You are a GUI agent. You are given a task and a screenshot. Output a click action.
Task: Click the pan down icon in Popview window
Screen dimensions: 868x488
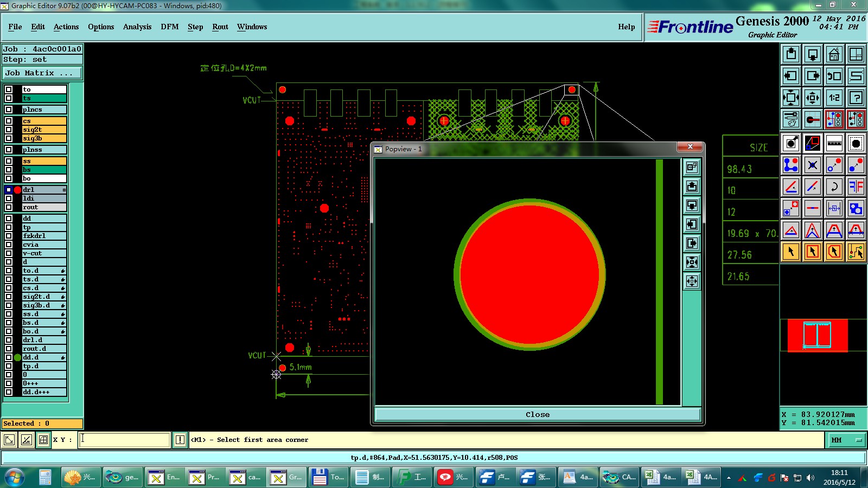point(692,206)
